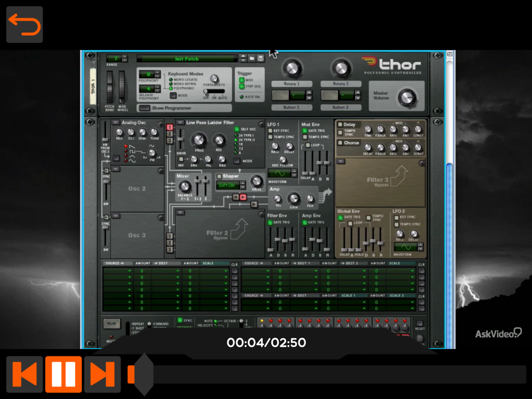The image size is (532, 399).
Task: Click the Amp Pan knob
Action: (x=310, y=199)
